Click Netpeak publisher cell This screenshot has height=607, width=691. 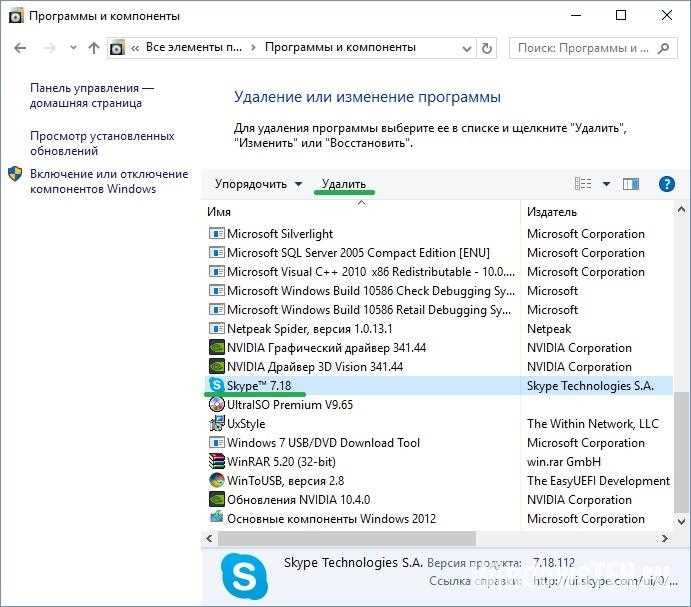549,329
